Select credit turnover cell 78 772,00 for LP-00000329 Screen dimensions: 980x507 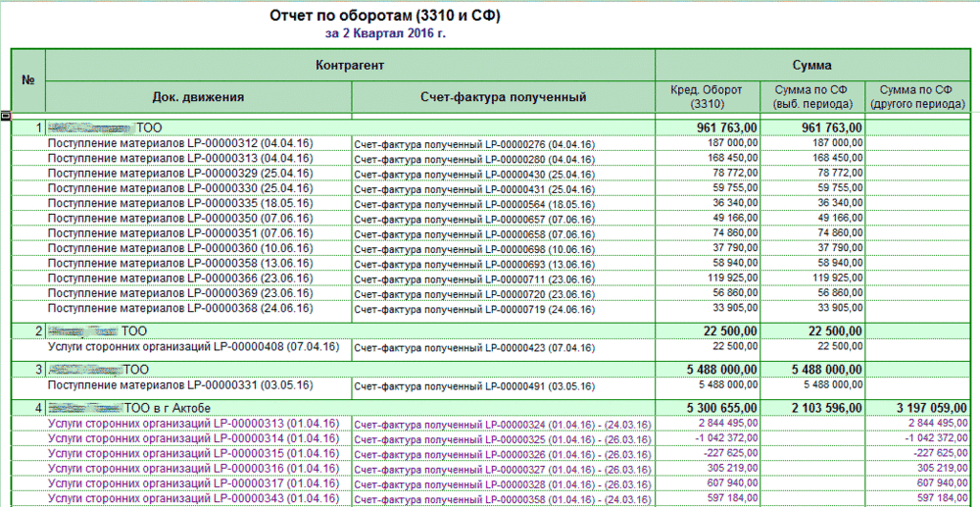pos(737,174)
